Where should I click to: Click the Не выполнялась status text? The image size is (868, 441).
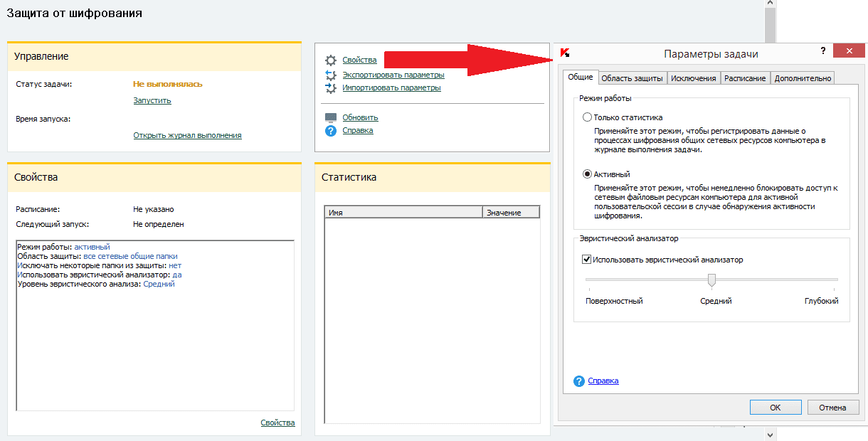pyautogui.click(x=168, y=84)
